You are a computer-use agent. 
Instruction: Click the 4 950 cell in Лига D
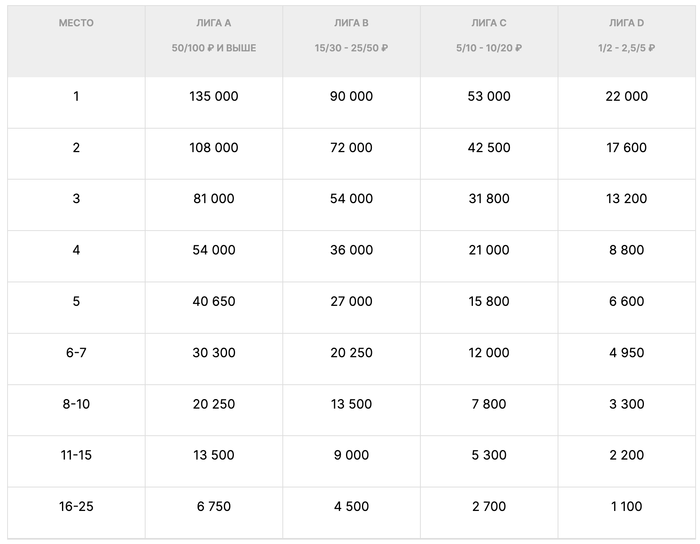point(627,353)
